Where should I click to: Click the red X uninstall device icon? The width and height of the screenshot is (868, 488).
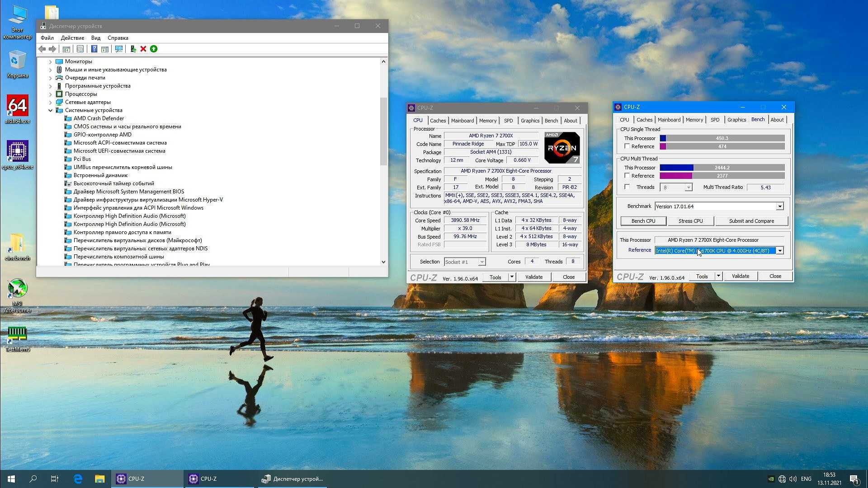pyautogui.click(x=143, y=49)
